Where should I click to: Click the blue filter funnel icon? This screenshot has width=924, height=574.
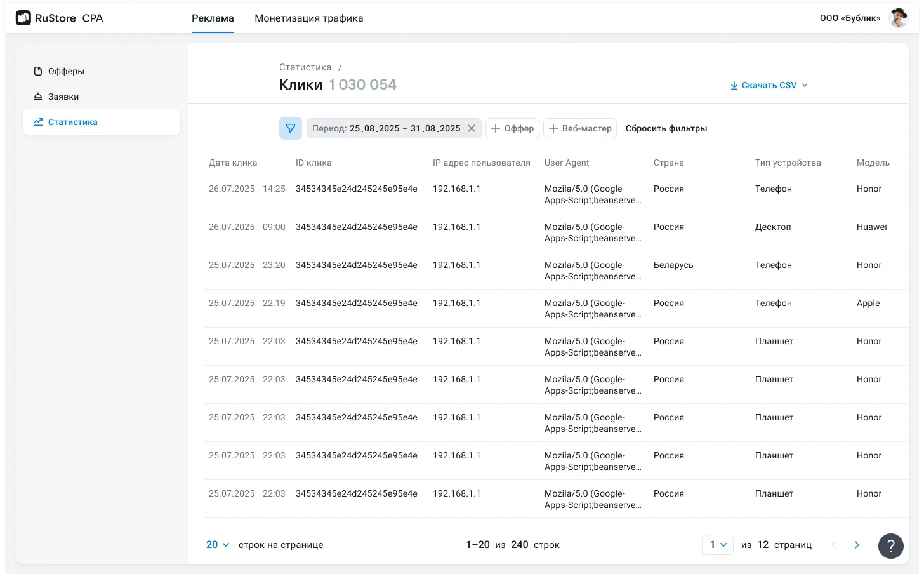[x=291, y=128]
